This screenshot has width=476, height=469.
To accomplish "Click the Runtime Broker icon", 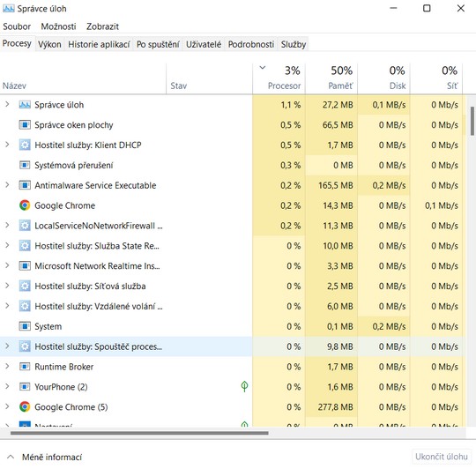I will (25, 367).
